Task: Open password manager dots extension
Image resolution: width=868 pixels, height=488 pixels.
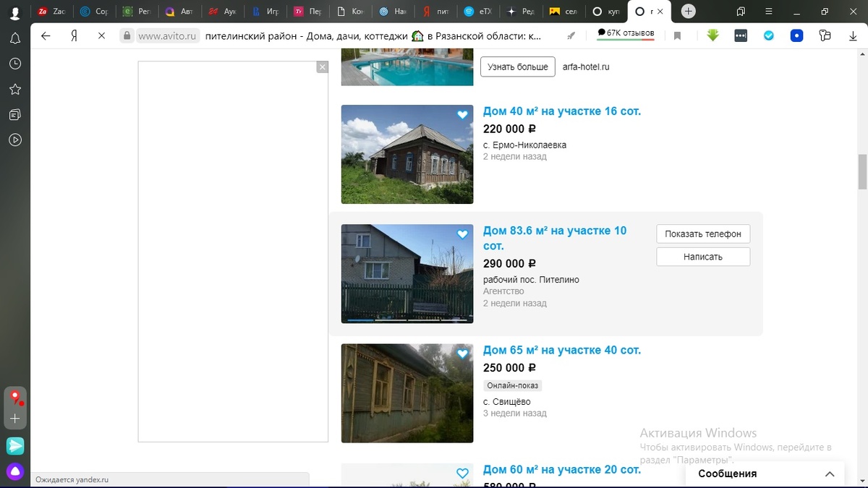Action: (741, 35)
